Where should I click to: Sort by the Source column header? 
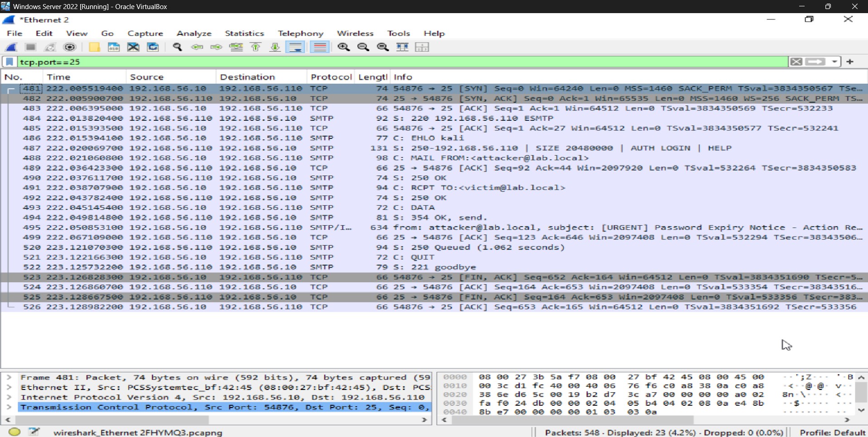(171, 77)
